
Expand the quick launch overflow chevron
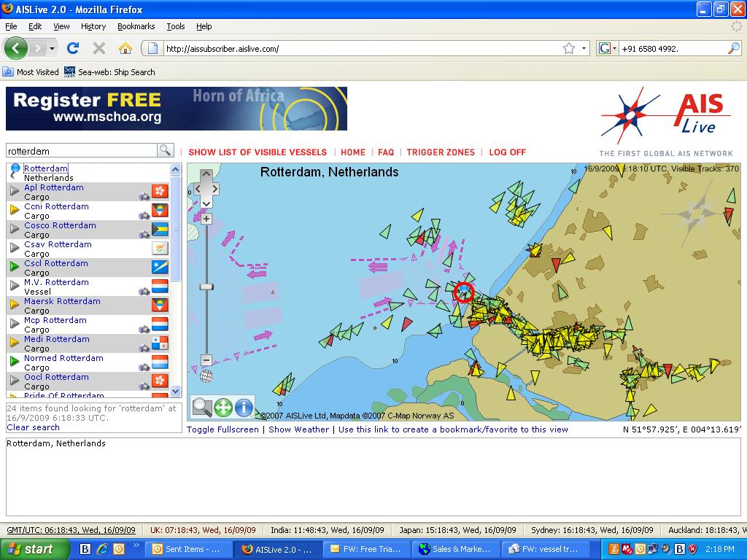(136, 545)
